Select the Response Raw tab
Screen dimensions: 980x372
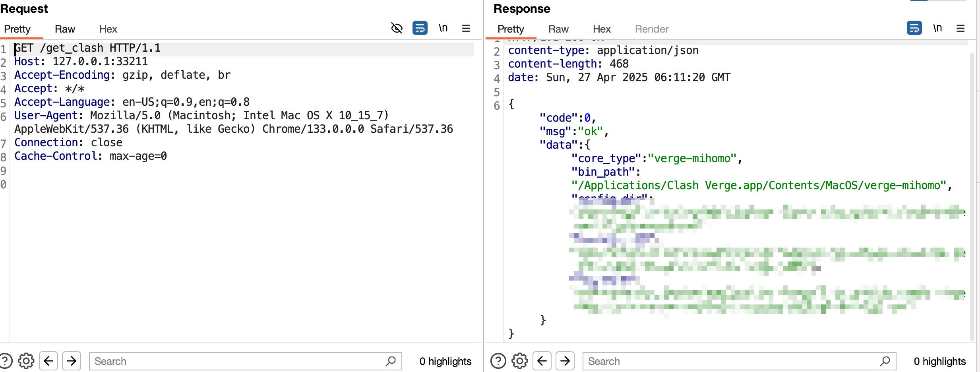click(558, 29)
